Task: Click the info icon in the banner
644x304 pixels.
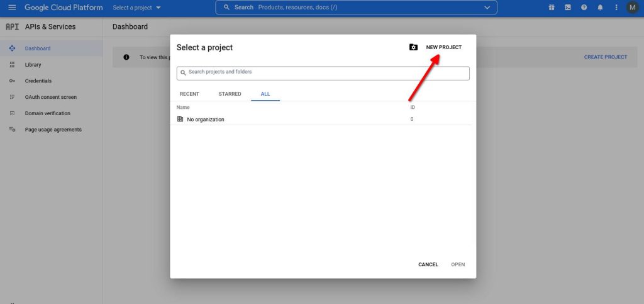Action: point(126,57)
